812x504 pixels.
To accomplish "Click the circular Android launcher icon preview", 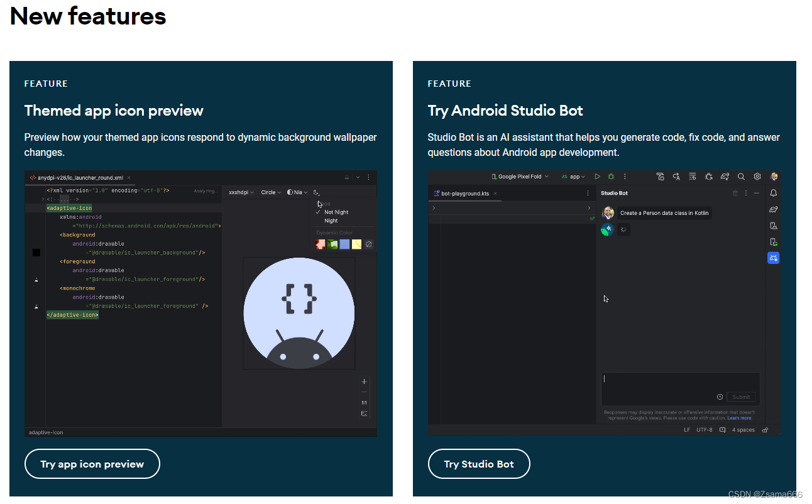I will (299, 313).
